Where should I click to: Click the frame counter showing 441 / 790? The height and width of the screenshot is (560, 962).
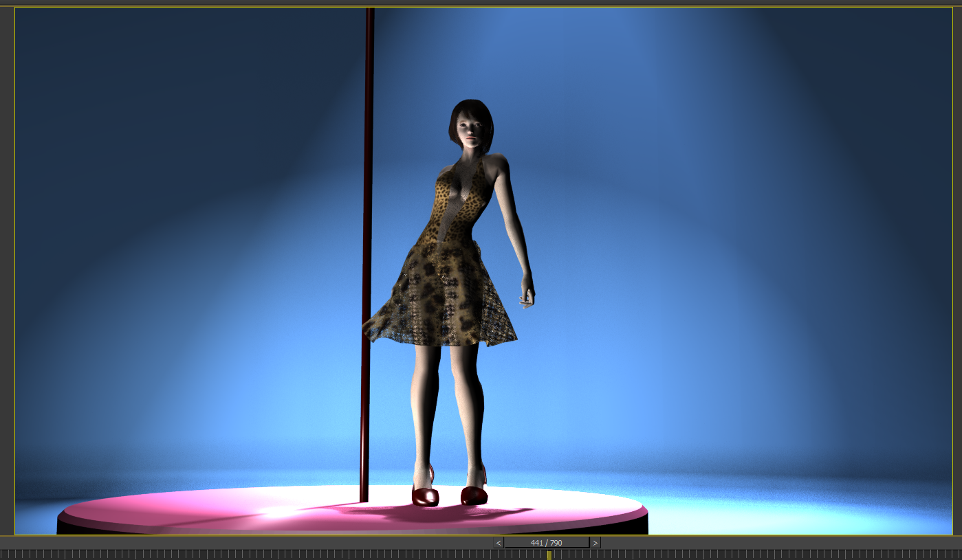click(x=545, y=542)
